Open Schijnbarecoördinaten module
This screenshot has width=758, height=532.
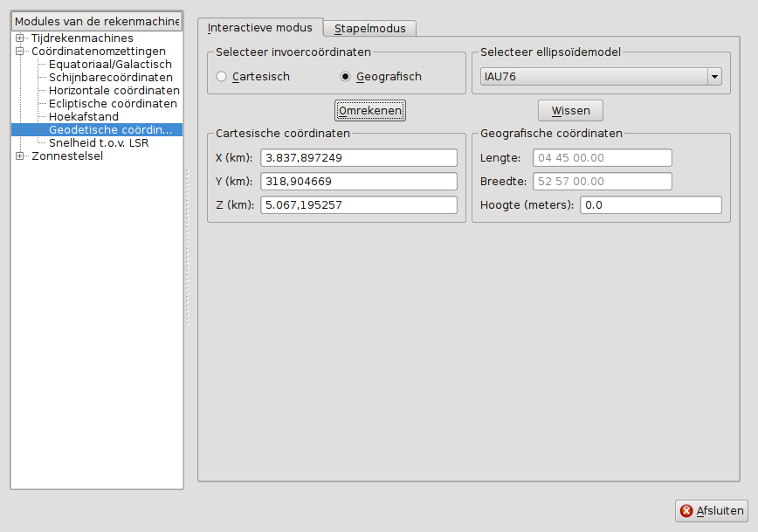[111, 78]
